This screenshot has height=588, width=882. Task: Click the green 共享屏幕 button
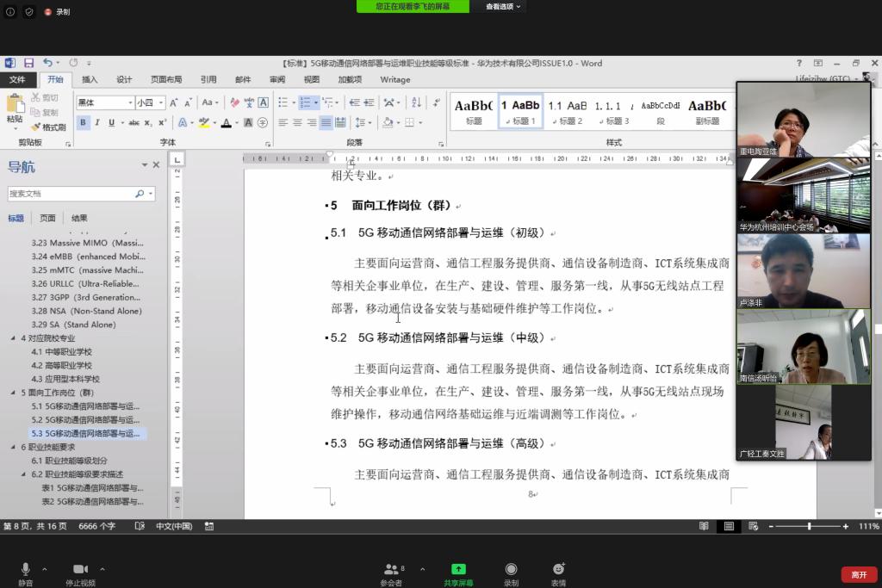pos(457,569)
